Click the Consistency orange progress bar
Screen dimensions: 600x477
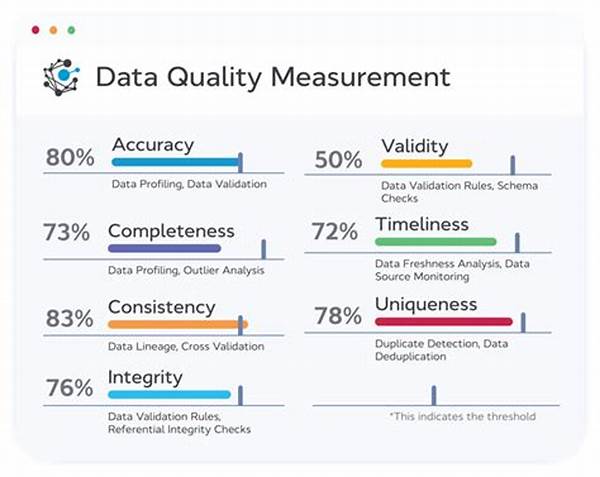177,324
